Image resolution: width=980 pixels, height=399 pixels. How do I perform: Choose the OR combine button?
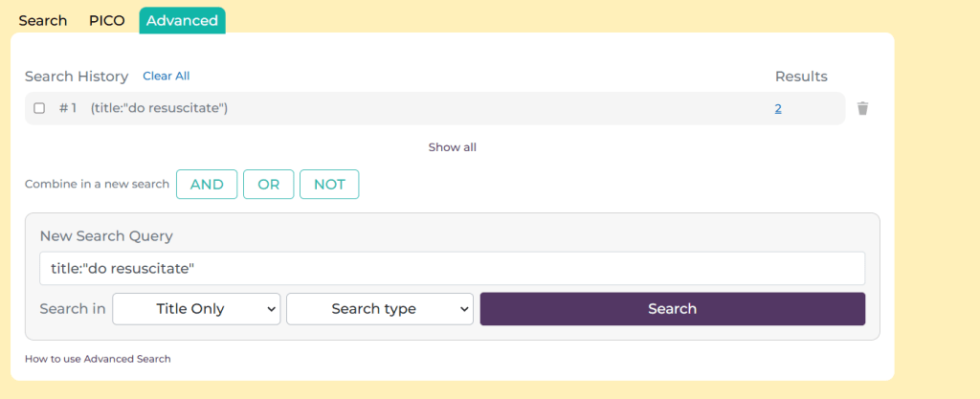coord(269,185)
